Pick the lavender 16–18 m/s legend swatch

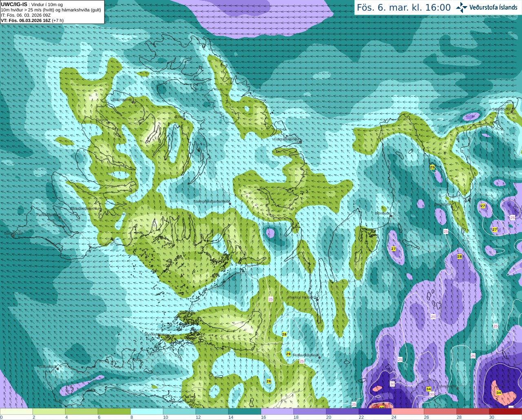(277, 411)
